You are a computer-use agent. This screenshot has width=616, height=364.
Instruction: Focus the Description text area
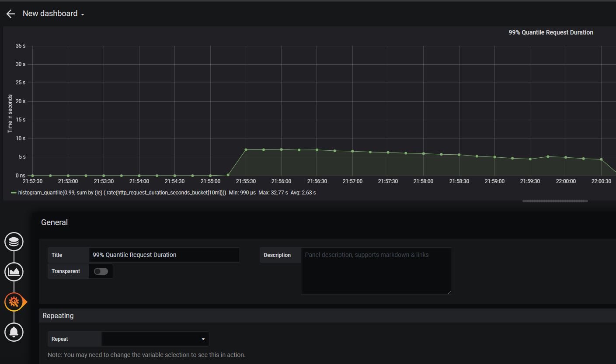(x=376, y=271)
